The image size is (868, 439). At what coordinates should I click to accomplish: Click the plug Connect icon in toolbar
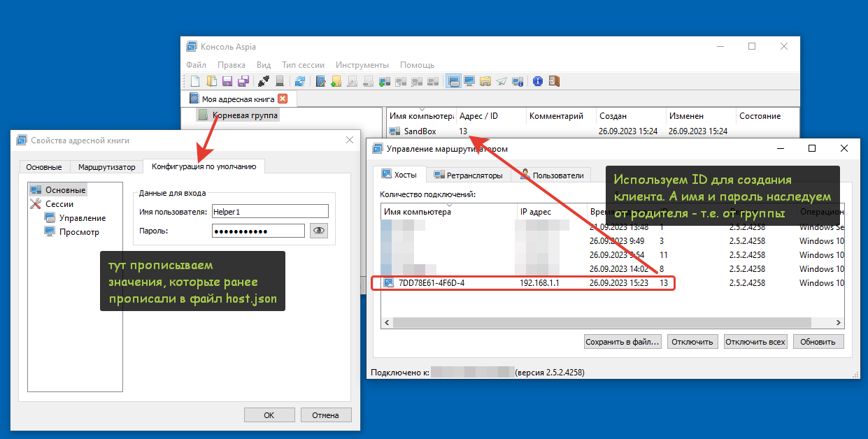click(x=264, y=81)
